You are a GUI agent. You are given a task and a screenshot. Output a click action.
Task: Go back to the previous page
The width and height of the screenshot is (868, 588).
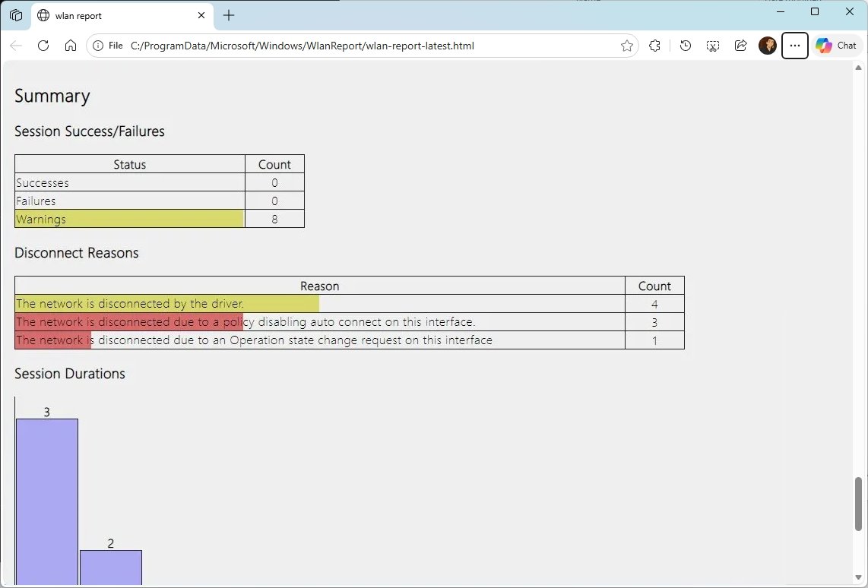16,46
